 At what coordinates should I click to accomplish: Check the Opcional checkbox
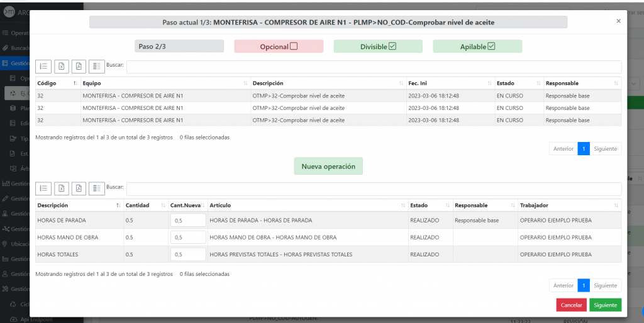tap(294, 47)
